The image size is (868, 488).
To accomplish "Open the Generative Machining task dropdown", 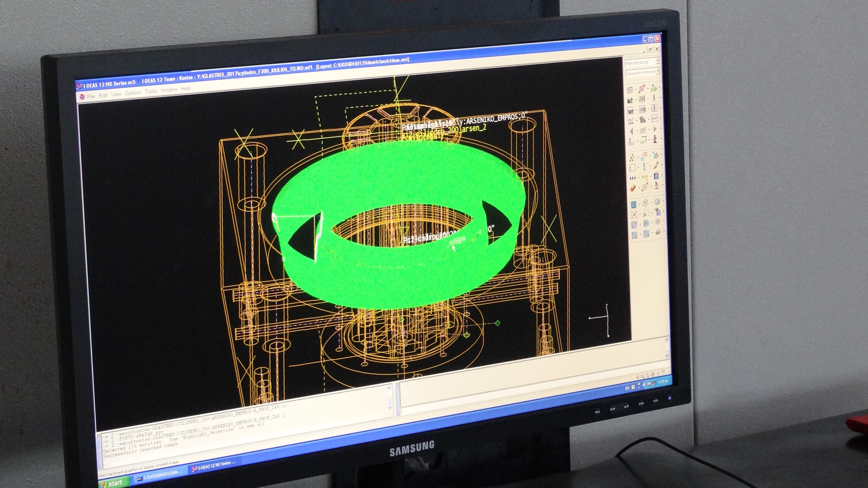I will (658, 71).
